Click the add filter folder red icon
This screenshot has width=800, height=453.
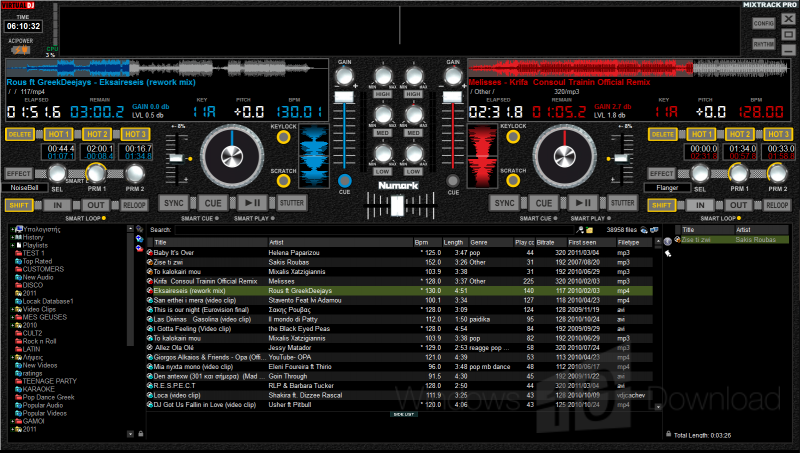139,248
